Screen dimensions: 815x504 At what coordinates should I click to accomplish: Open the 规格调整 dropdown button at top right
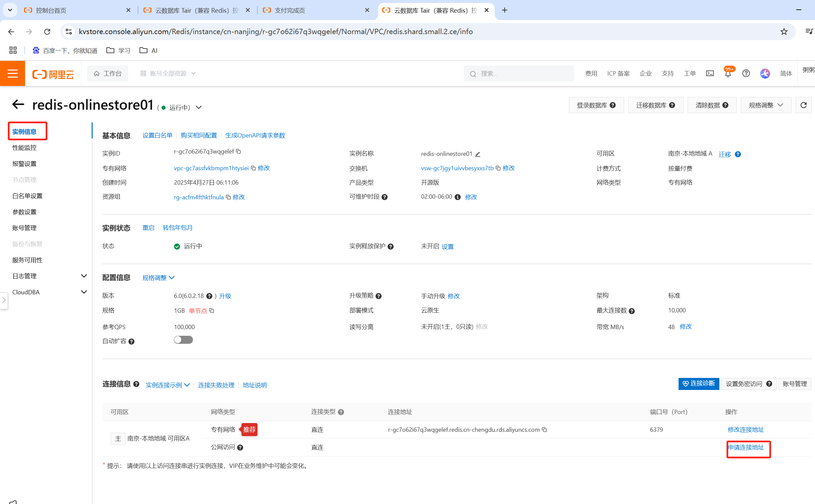click(x=766, y=105)
